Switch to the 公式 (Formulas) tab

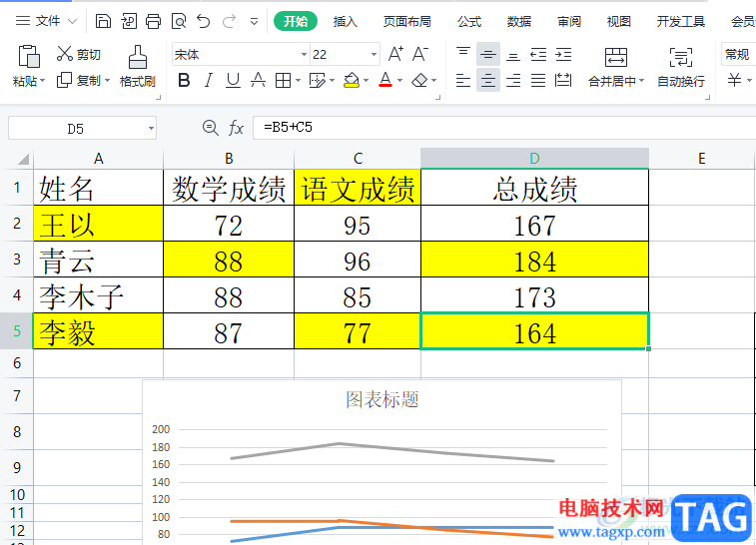pos(469,21)
